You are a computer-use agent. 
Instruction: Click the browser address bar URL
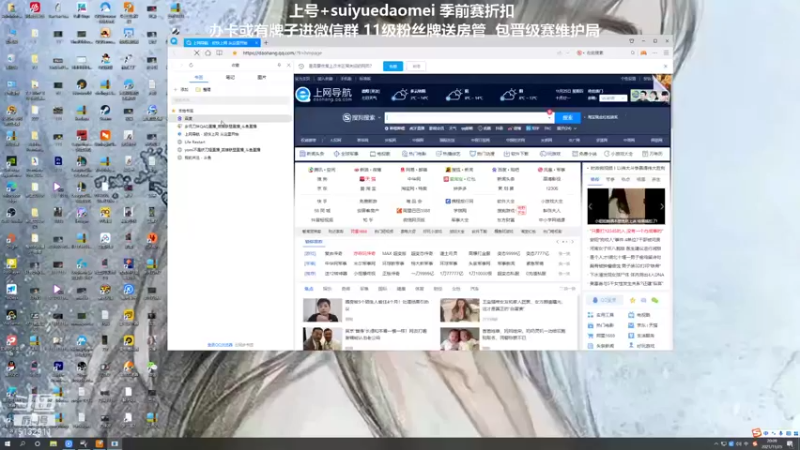point(282,53)
